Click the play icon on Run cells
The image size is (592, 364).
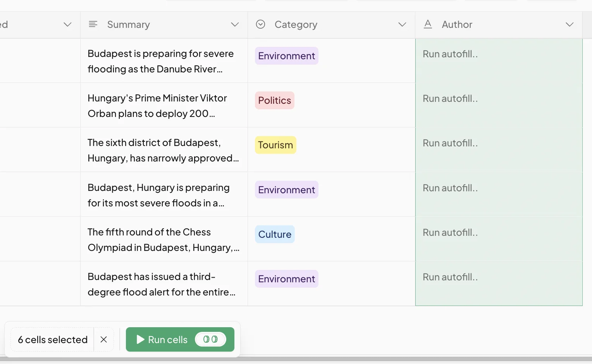click(x=140, y=340)
